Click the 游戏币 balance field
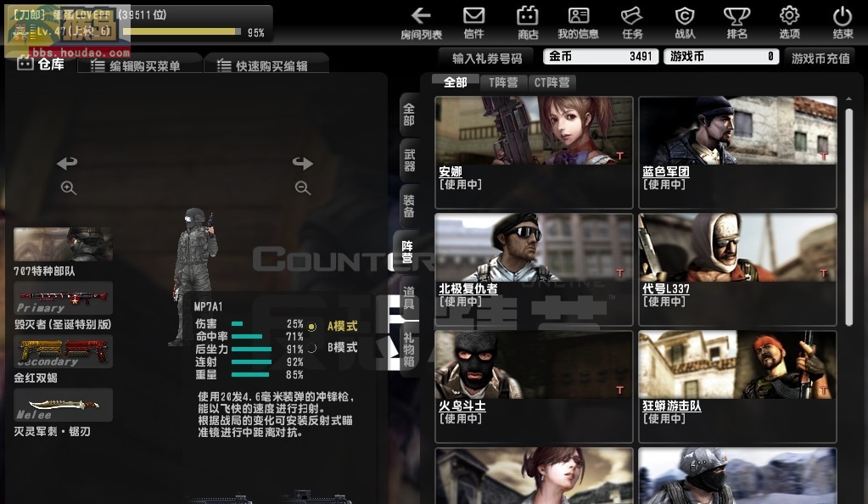 point(722,57)
